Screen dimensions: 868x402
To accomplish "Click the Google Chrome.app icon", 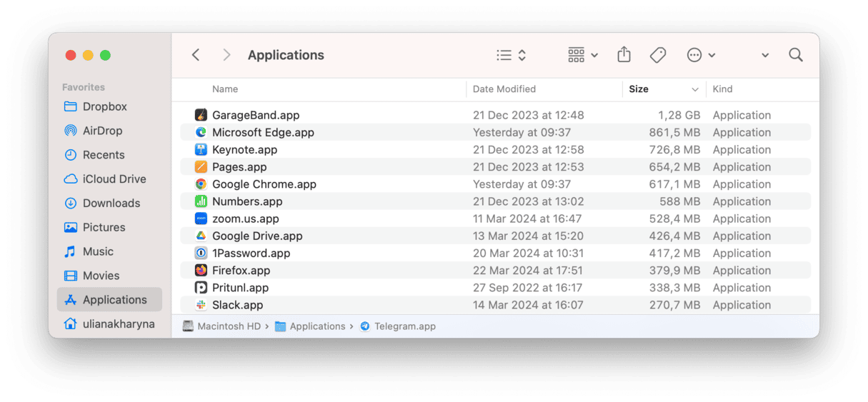I will pyautogui.click(x=201, y=184).
